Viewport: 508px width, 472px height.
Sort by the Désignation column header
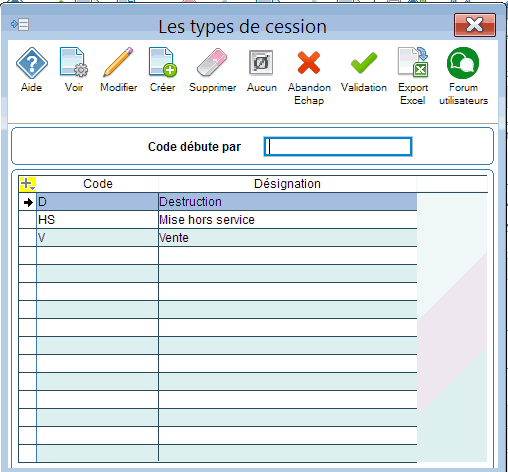point(287,184)
